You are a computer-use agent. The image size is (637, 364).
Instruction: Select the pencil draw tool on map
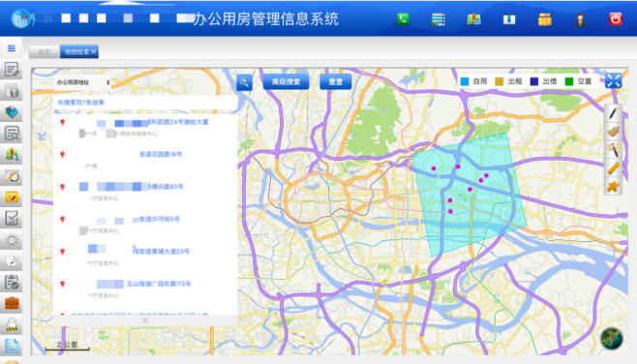[613, 113]
